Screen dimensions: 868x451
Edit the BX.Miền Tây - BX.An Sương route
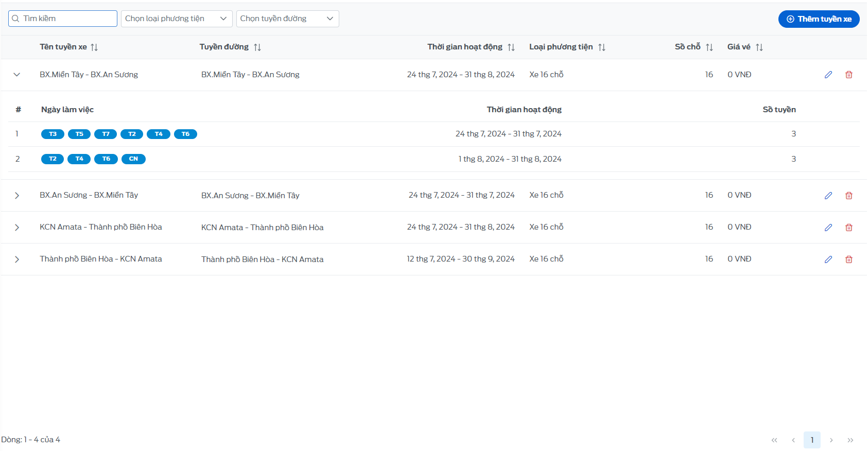coord(828,75)
